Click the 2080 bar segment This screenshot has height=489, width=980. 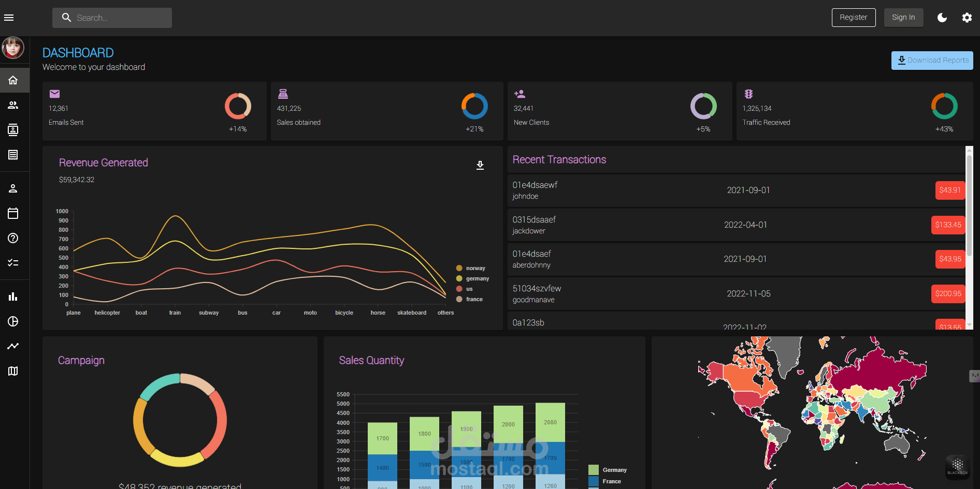coord(550,422)
